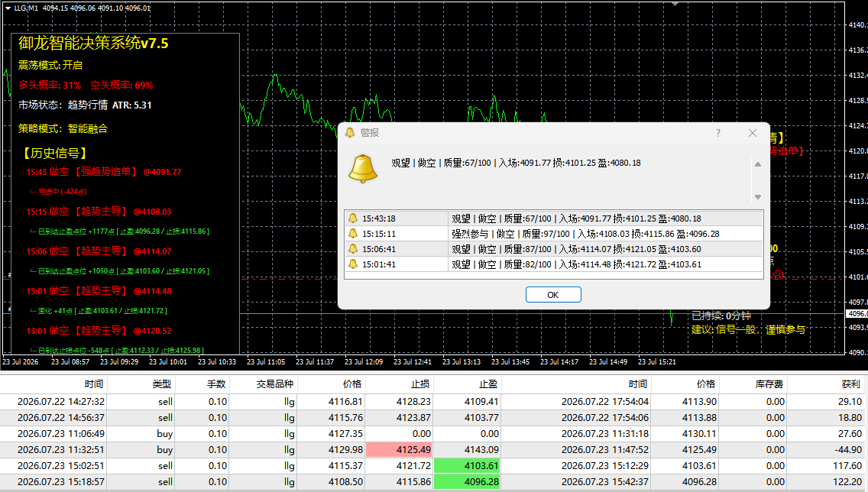Click the 4132.4 price axis label
The height and width of the screenshot is (492, 868).
pos(857,76)
